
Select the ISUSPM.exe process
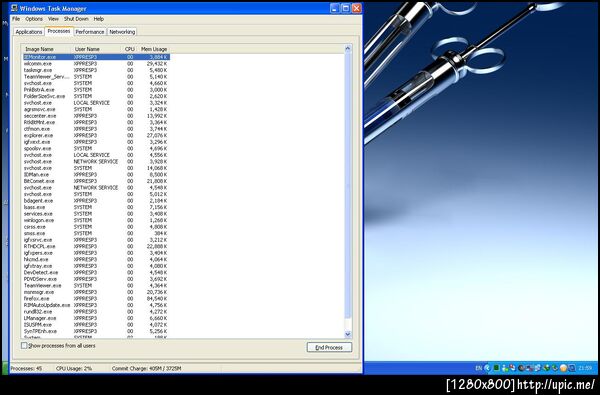point(96,325)
